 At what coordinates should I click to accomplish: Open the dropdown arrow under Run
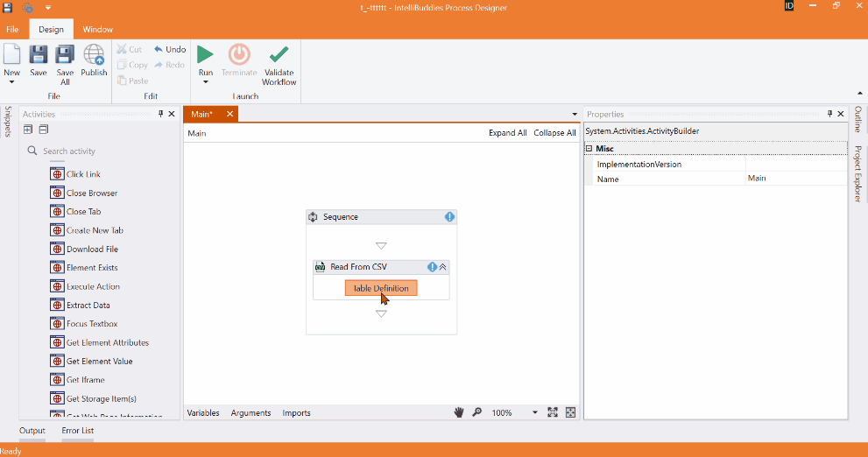click(205, 82)
